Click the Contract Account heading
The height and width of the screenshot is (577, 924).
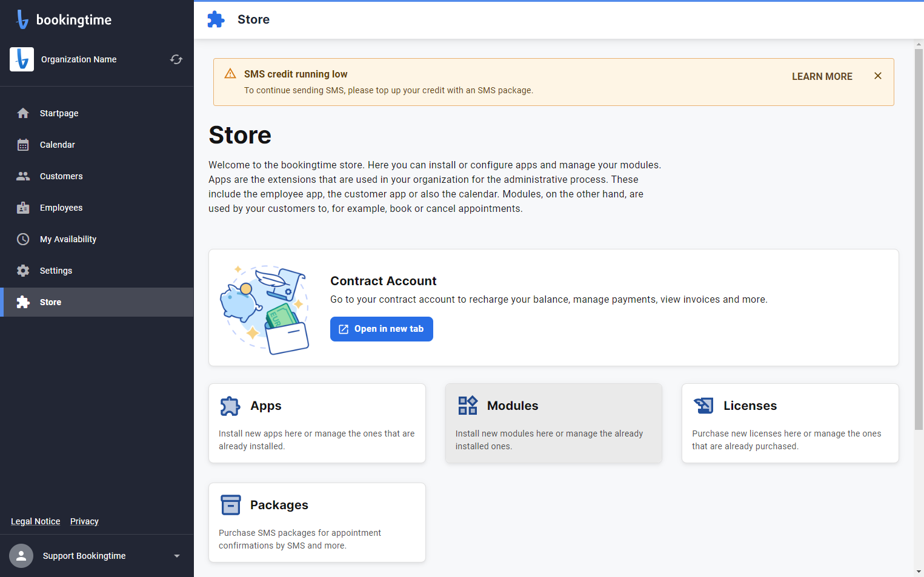click(x=384, y=281)
